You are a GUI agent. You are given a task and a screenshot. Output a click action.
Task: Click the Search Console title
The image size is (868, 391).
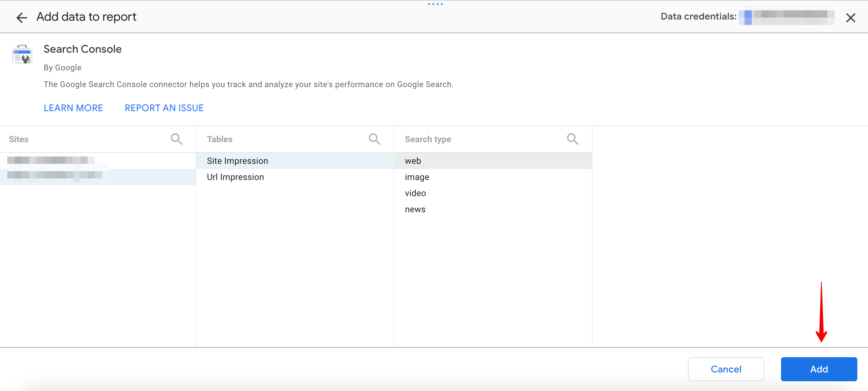tap(82, 49)
